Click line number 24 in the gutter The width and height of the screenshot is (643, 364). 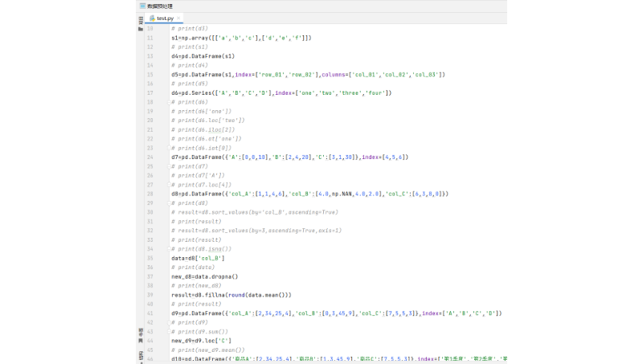point(150,157)
